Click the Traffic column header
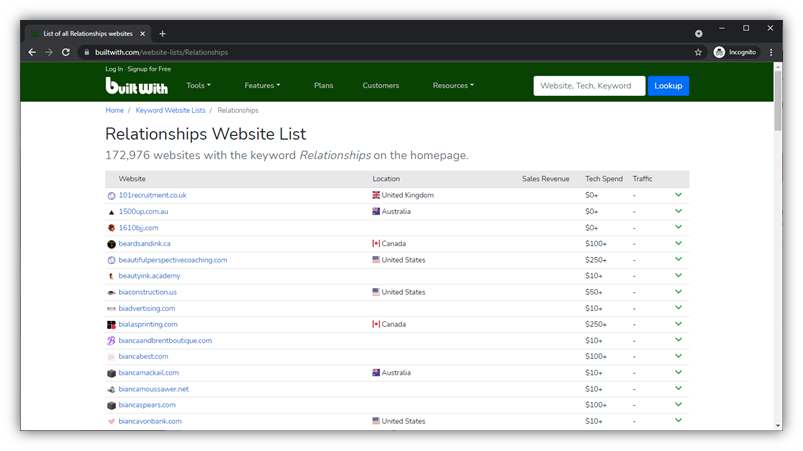 (642, 179)
